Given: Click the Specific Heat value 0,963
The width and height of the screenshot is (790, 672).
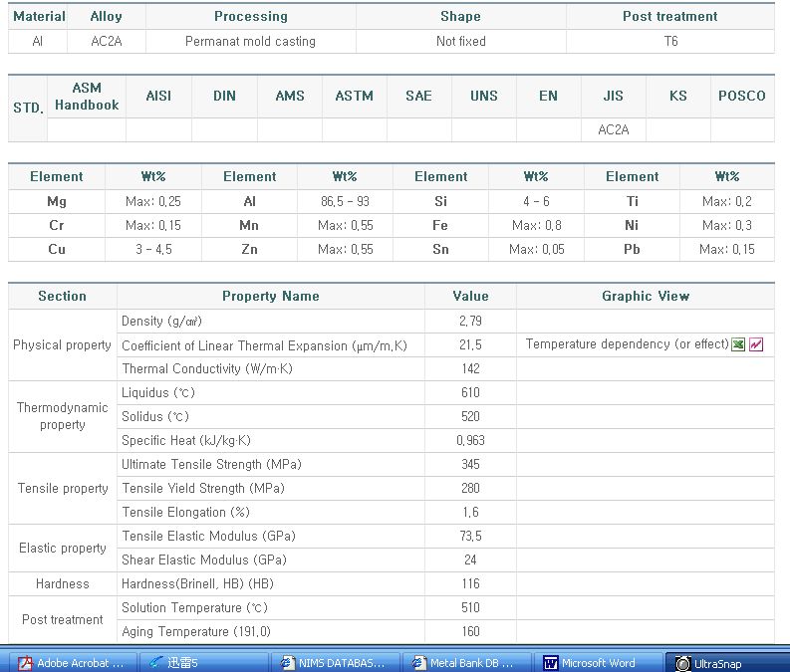Looking at the screenshot, I should 470,440.
